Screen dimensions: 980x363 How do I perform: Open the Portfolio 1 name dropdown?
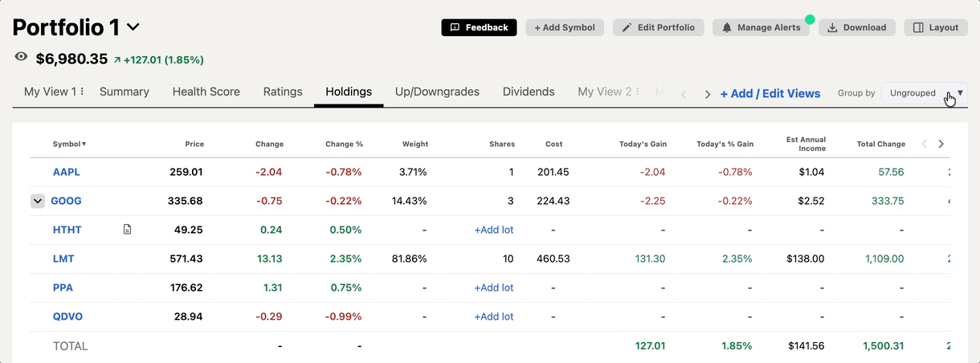[133, 27]
